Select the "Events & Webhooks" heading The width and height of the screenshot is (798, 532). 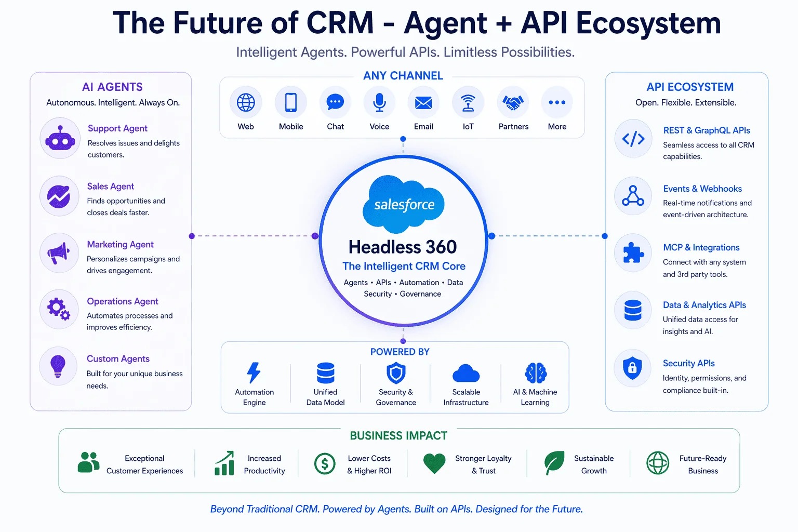click(x=702, y=189)
